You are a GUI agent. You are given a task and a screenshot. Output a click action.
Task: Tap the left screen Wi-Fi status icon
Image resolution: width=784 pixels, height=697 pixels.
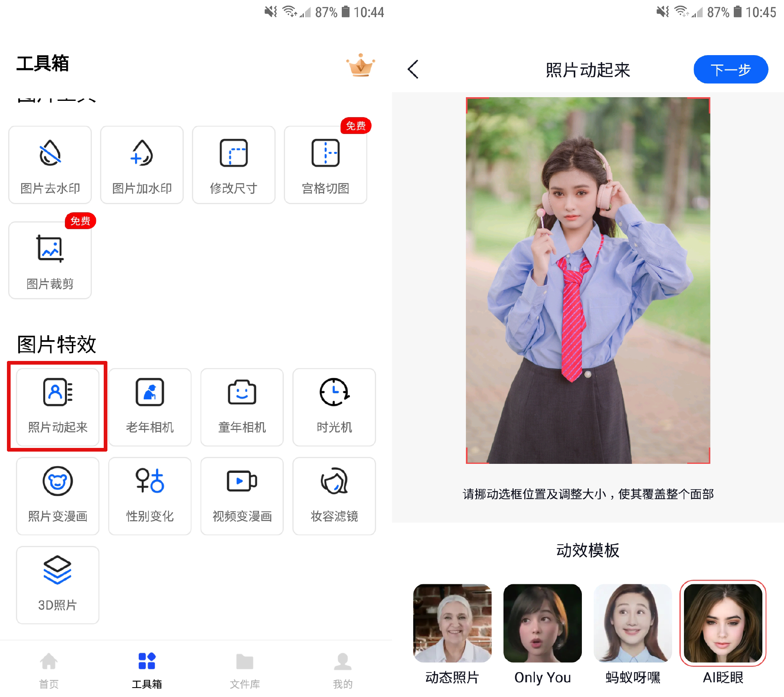(x=290, y=11)
